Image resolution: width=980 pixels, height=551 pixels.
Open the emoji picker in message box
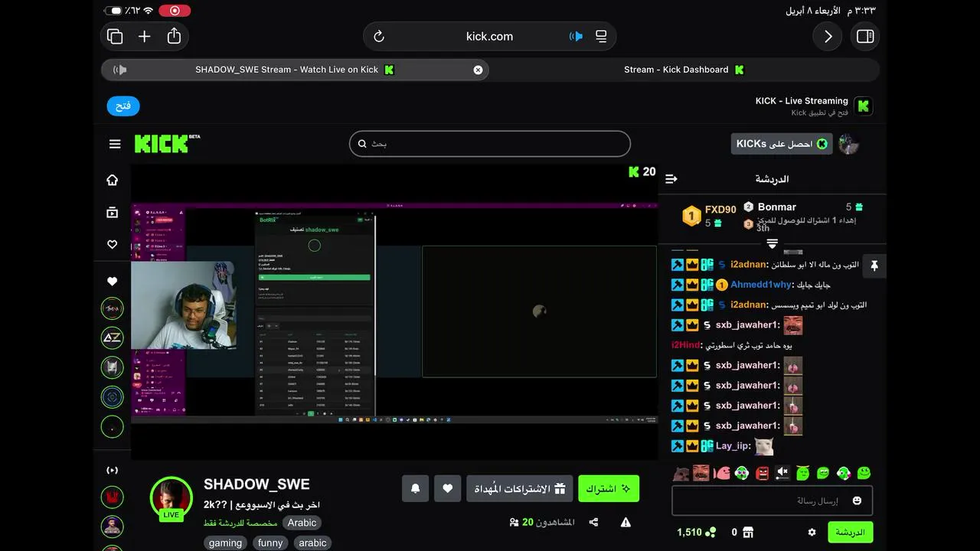coord(857,500)
